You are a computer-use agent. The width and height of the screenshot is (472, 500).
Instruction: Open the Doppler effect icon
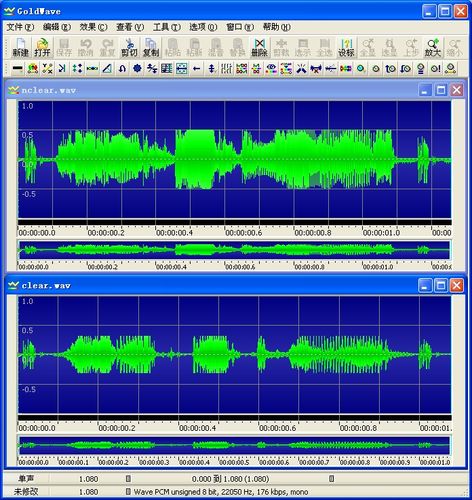pos(33,69)
